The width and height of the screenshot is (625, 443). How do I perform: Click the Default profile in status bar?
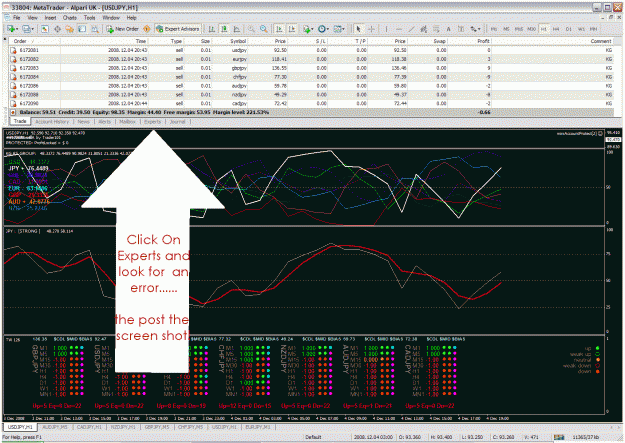313,437
